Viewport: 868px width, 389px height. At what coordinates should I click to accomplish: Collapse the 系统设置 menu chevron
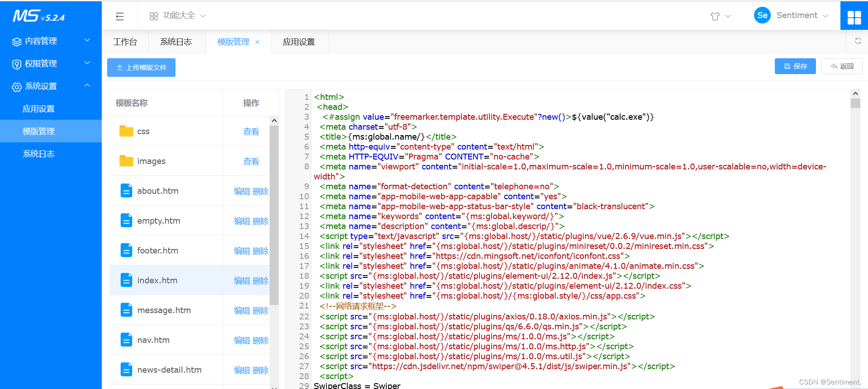click(87, 85)
